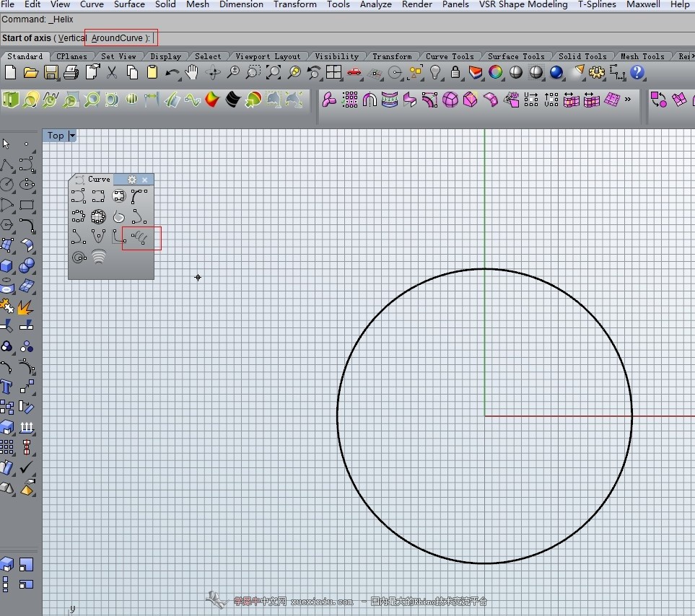Click New file icon
This screenshot has width=695, height=616.
[x=10, y=72]
